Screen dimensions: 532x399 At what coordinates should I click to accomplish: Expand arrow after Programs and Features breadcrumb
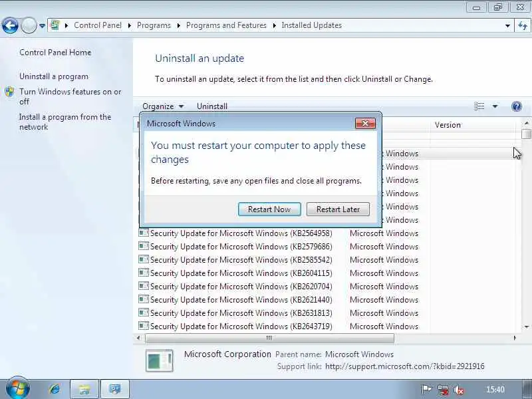(274, 25)
